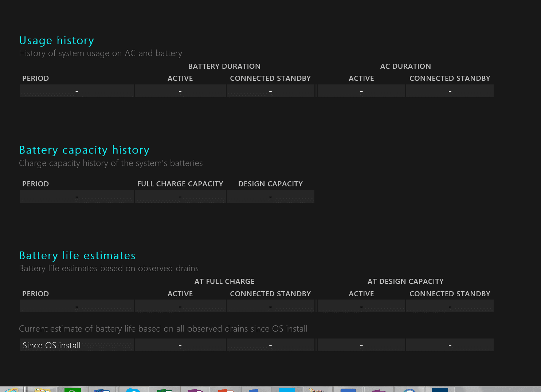Select 'Battery life estimates based on observed drains' text
541x392 pixels.
pos(109,268)
